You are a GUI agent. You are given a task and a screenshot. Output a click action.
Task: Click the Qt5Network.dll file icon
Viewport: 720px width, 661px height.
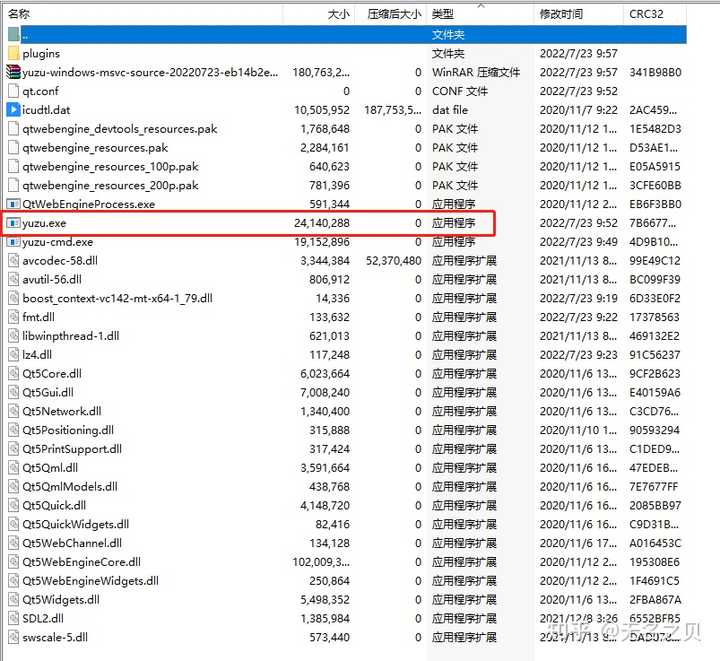[14, 411]
